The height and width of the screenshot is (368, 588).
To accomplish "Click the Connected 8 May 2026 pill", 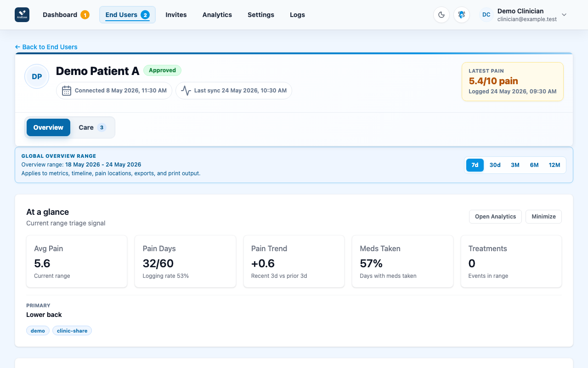I will [114, 91].
